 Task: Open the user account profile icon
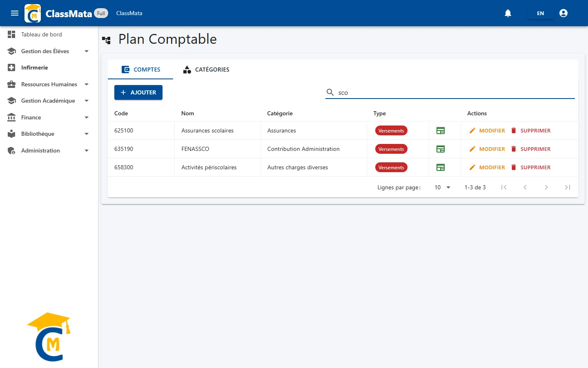563,13
